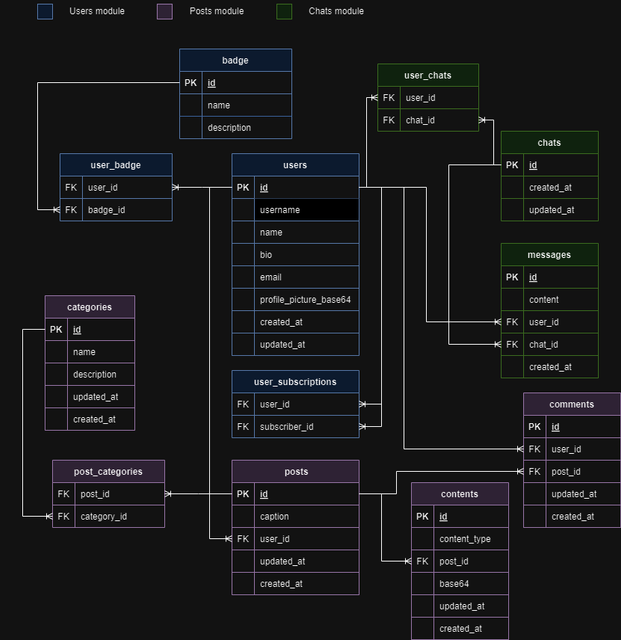Click the underlined id in contents table
The height and width of the screenshot is (640, 621).
point(443,517)
